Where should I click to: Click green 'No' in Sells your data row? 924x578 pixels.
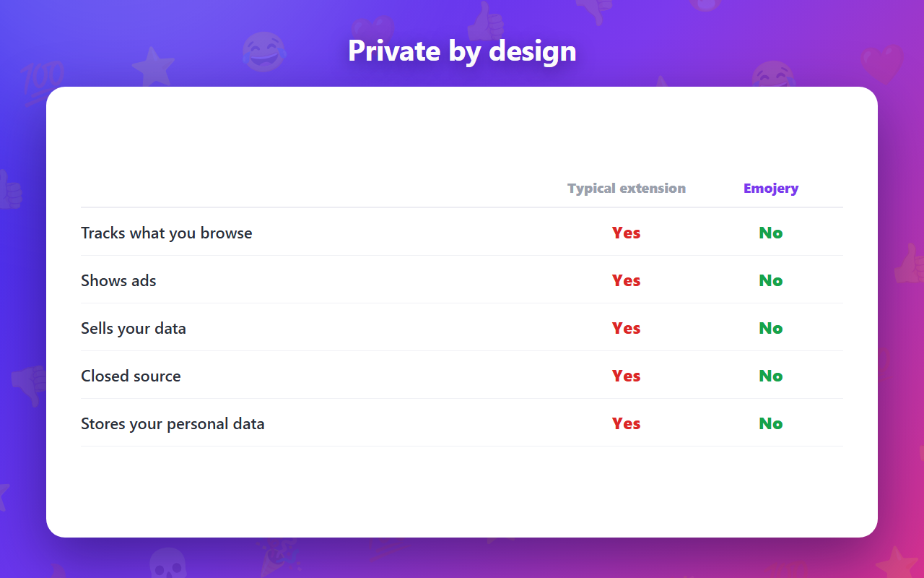pyautogui.click(x=771, y=328)
